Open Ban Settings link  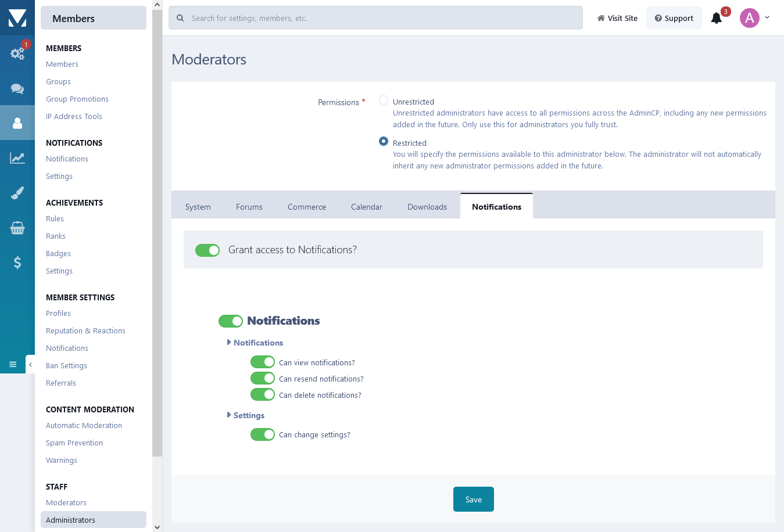click(67, 365)
